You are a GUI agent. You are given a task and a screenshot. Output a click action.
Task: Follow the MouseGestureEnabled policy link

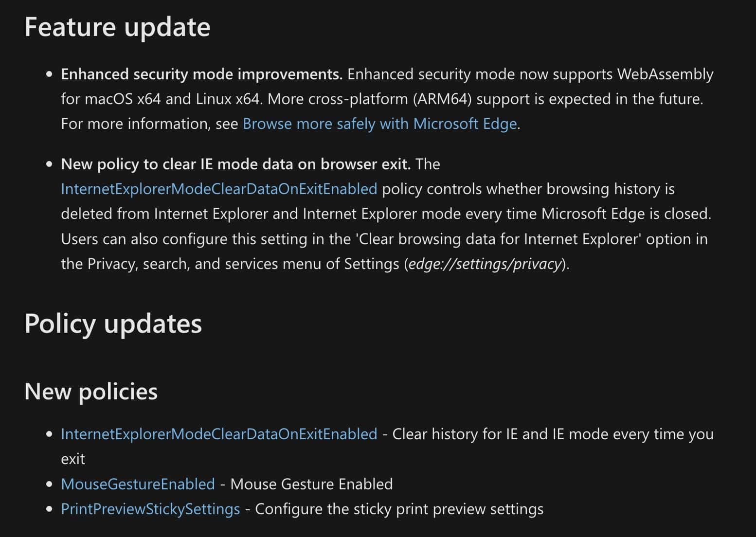(x=138, y=484)
